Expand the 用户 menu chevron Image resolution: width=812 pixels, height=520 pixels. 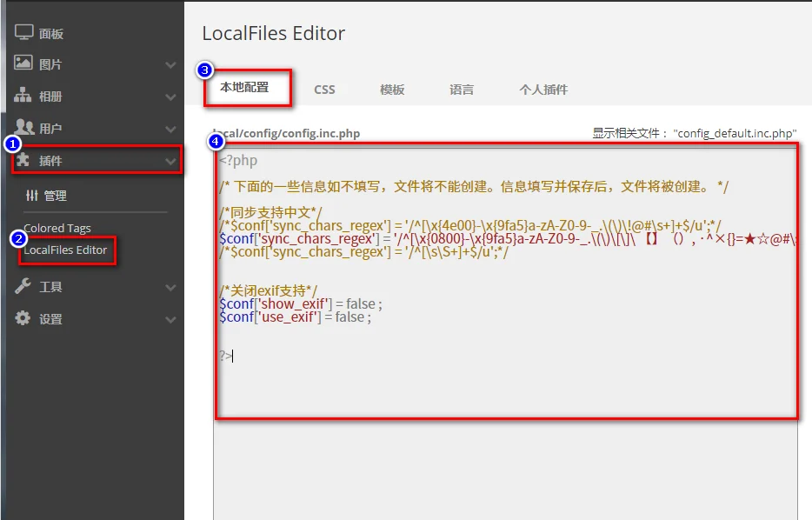pyautogui.click(x=170, y=129)
